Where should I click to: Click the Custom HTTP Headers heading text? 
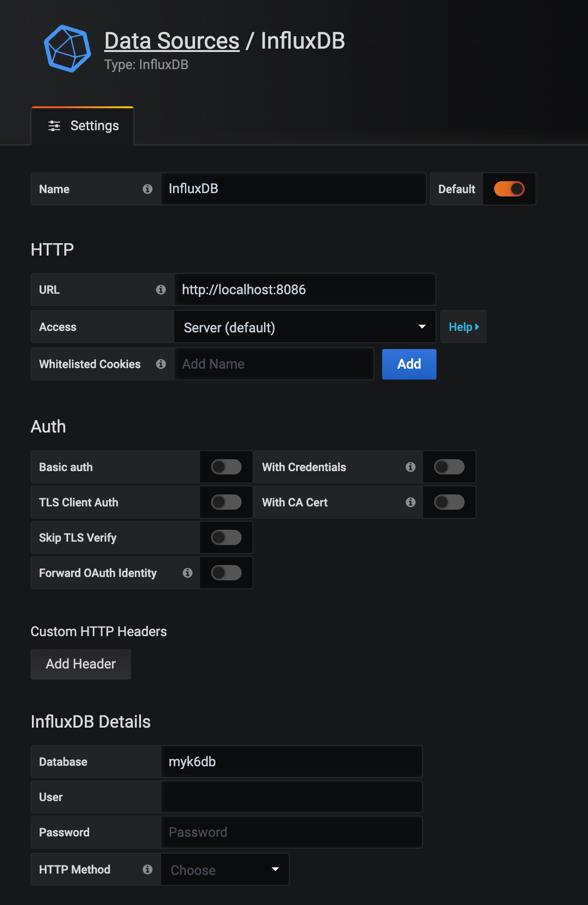[x=99, y=631]
